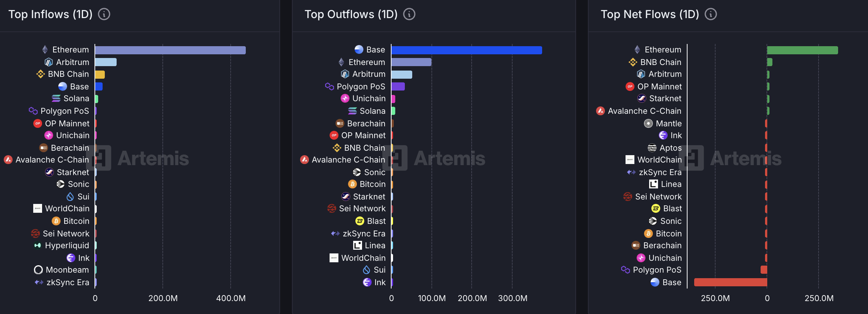
Task: Click the 'zkSync Era' label in the Top Inflows chart
Action: click(x=68, y=282)
